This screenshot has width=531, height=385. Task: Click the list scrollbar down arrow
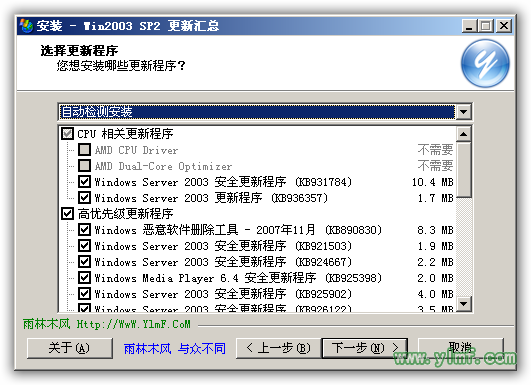coord(463,303)
